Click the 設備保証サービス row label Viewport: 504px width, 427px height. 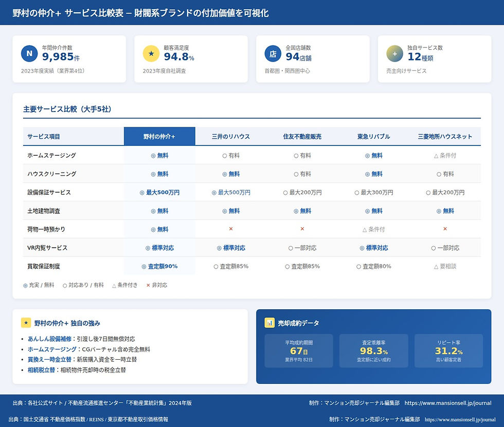pyautogui.click(x=49, y=192)
